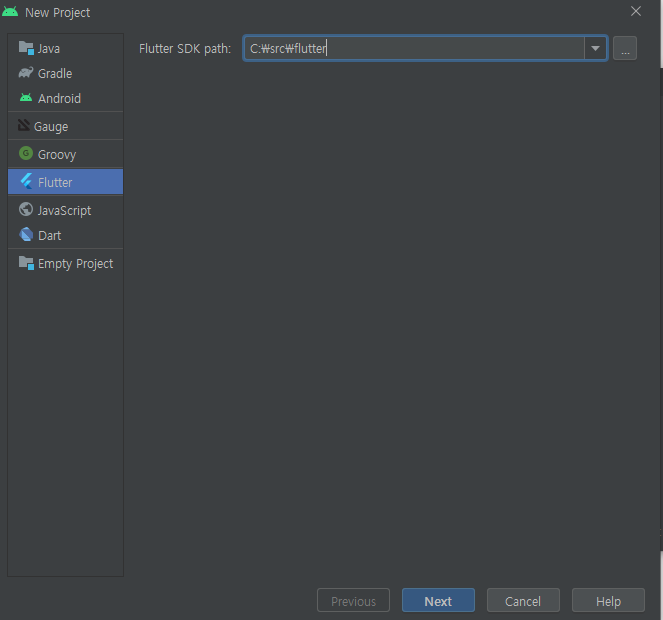Click the Flutter SDK path label
The image size is (663, 620).
tap(185, 49)
